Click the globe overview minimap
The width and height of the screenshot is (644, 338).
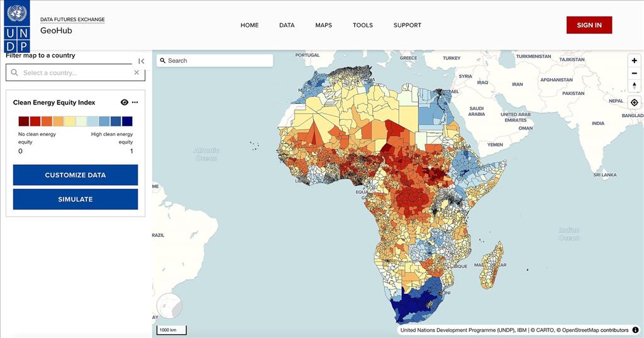click(x=169, y=307)
